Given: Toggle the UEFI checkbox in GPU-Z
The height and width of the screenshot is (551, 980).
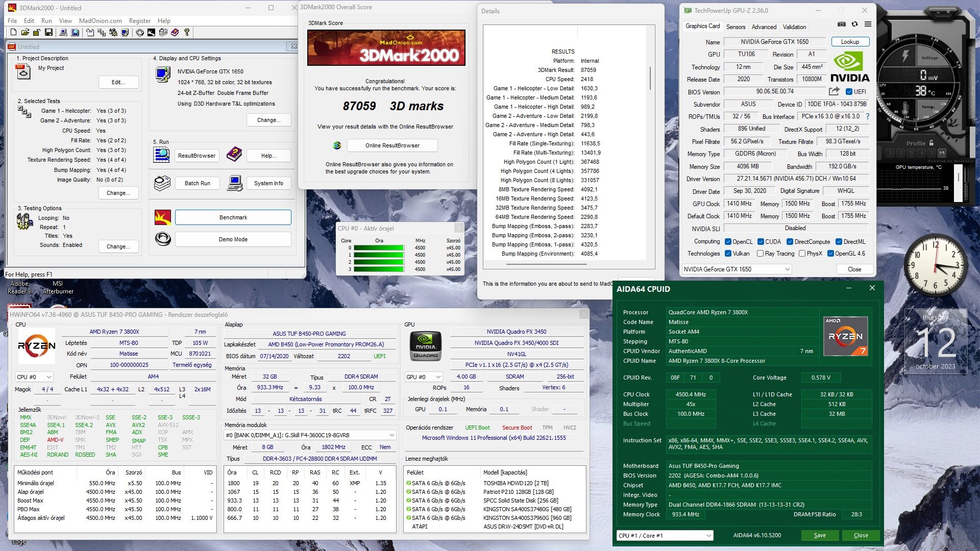Looking at the screenshot, I should pyautogui.click(x=849, y=92).
